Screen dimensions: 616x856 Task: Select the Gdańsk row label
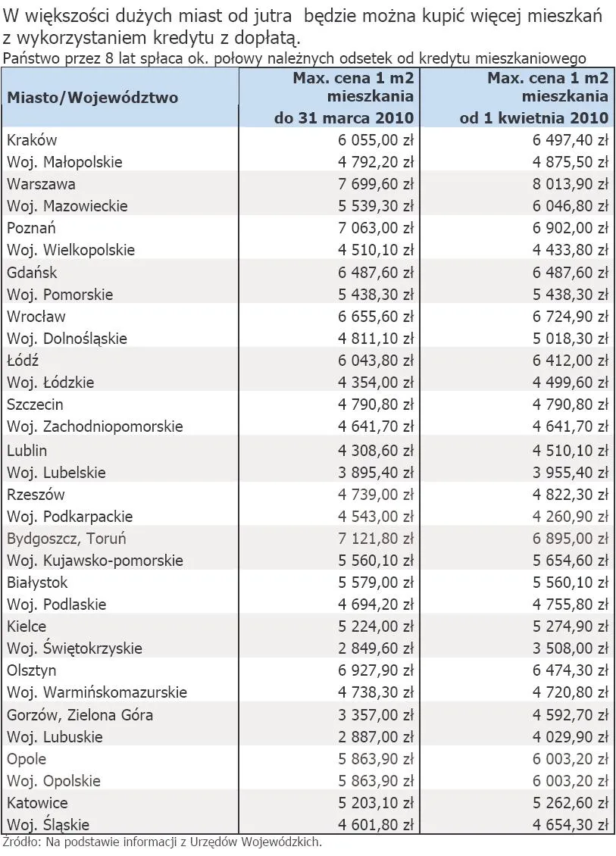coord(32,272)
